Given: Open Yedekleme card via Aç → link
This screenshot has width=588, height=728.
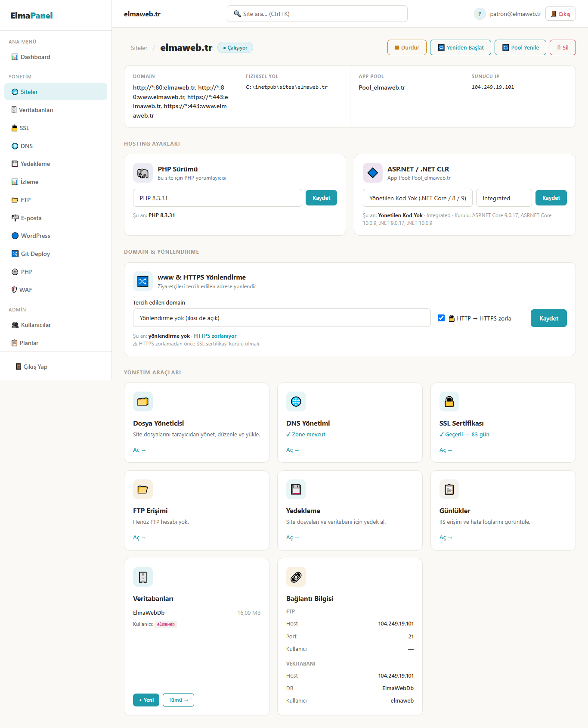Looking at the screenshot, I should coord(293,538).
